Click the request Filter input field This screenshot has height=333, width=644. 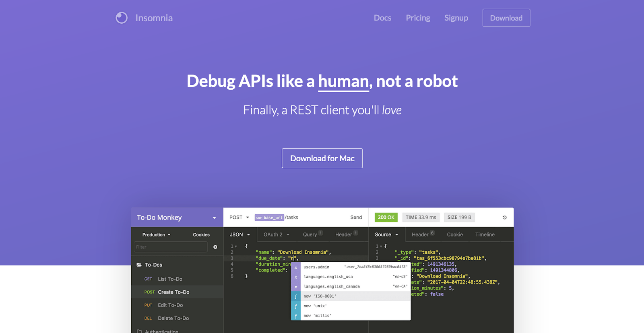(171, 247)
